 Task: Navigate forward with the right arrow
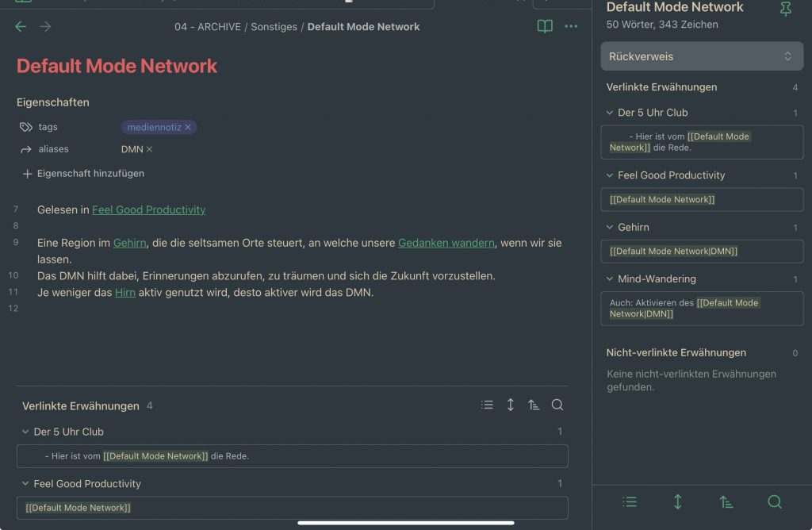pos(45,27)
